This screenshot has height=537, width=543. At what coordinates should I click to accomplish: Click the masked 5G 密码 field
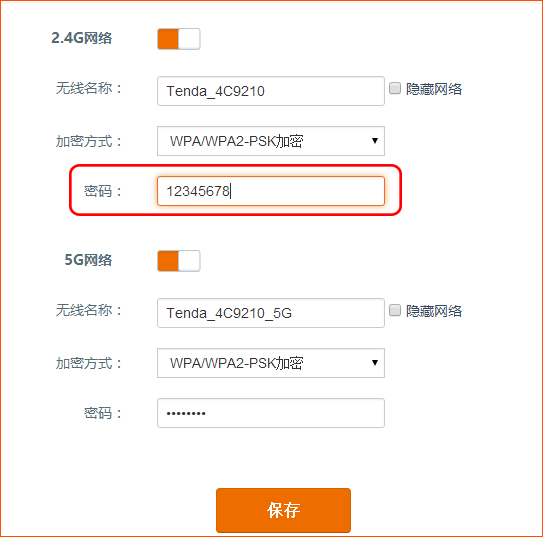tap(271, 413)
